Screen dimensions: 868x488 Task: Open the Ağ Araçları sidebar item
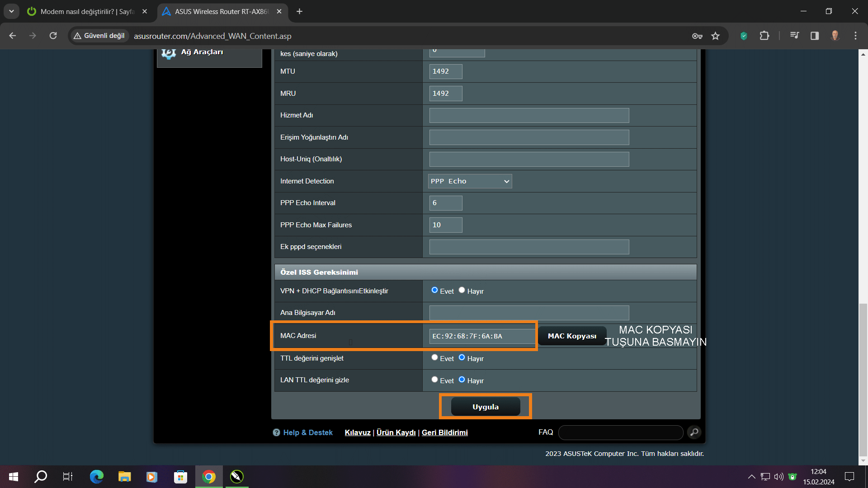202,52
